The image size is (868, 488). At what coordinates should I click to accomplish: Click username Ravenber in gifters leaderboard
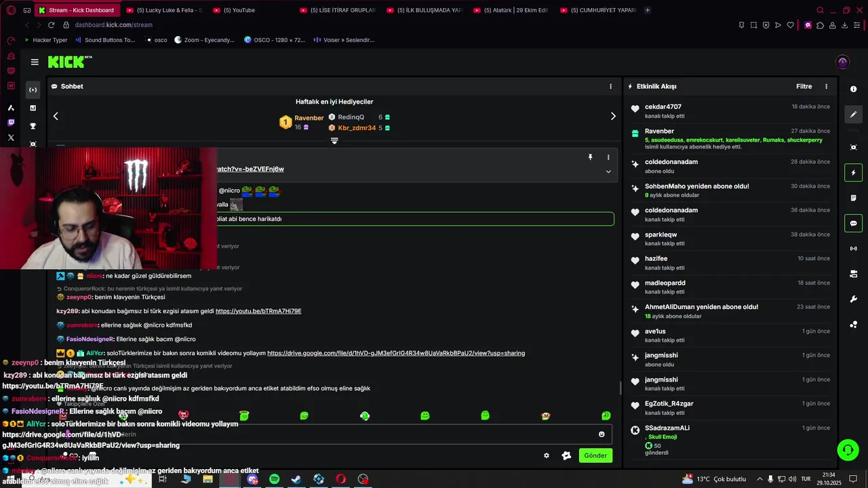point(309,118)
